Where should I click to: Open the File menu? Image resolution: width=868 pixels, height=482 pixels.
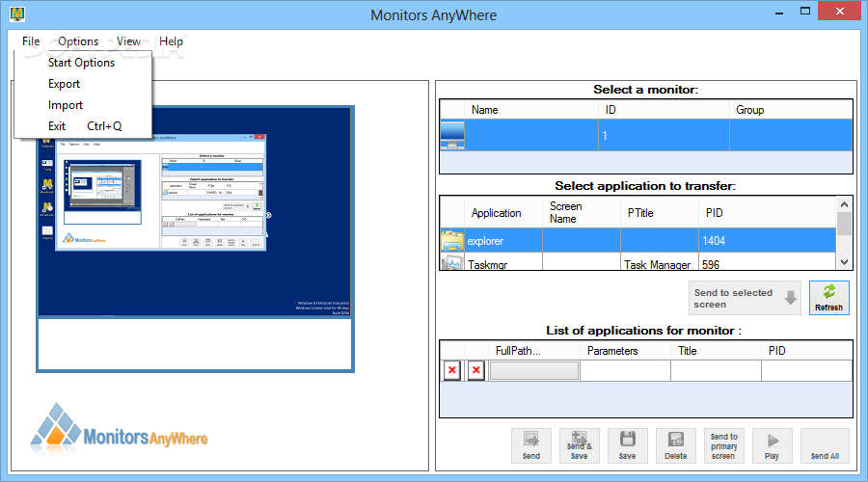tap(31, 41)
